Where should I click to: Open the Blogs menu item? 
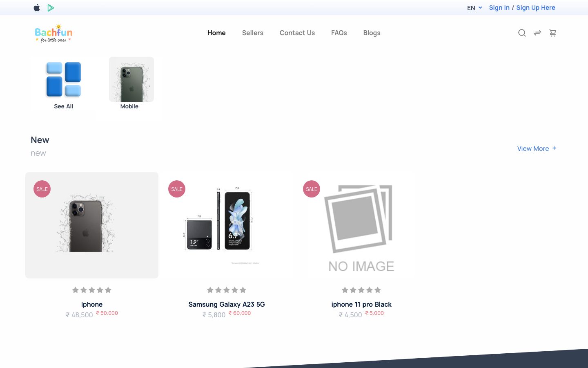372,33
